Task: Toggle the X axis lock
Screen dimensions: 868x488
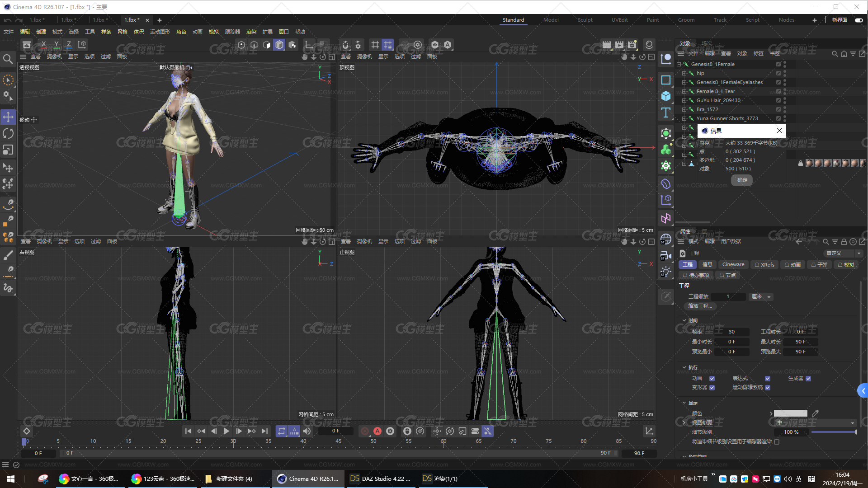Action: tap(43, 45)
